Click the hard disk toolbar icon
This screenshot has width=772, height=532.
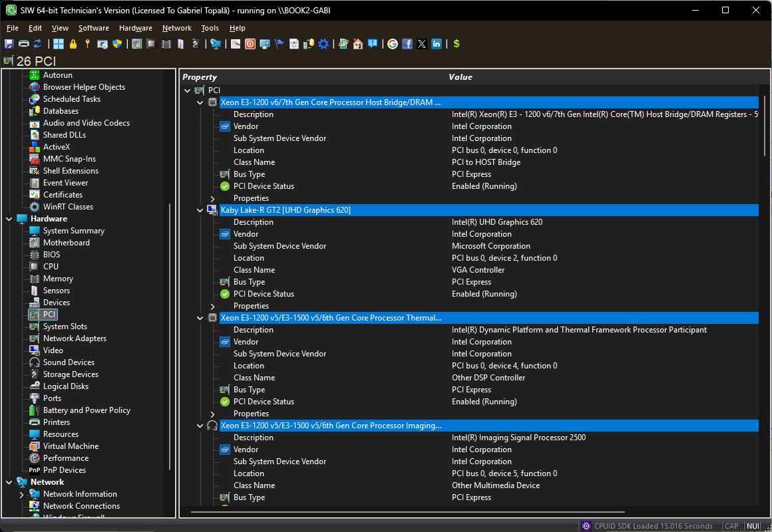pos(196,44)
